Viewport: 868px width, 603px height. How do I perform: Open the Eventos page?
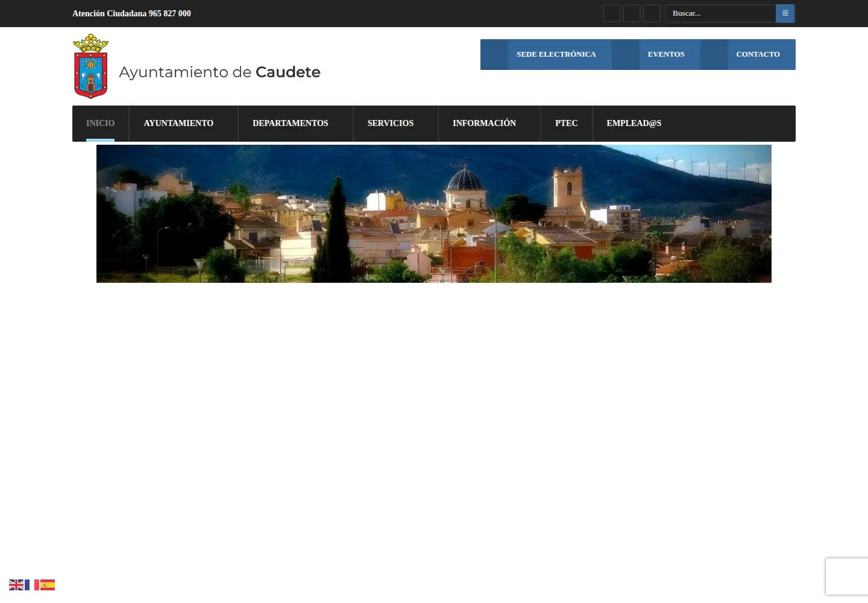point(656,54)
